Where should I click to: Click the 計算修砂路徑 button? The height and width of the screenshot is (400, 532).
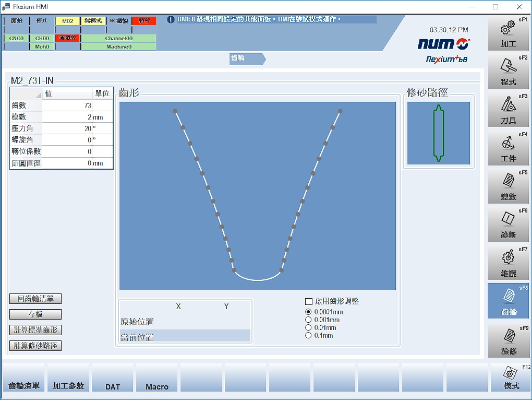(35, 346)
